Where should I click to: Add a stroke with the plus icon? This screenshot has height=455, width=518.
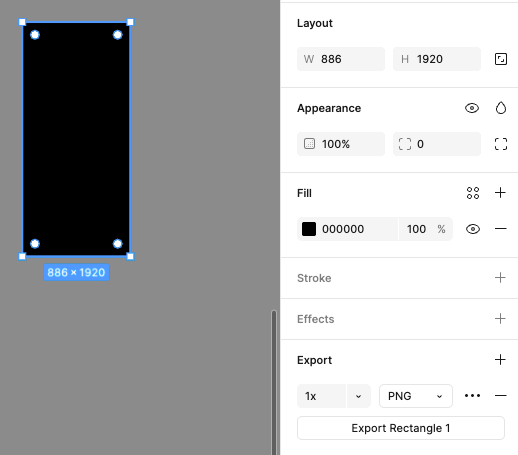tap(500, 278)
